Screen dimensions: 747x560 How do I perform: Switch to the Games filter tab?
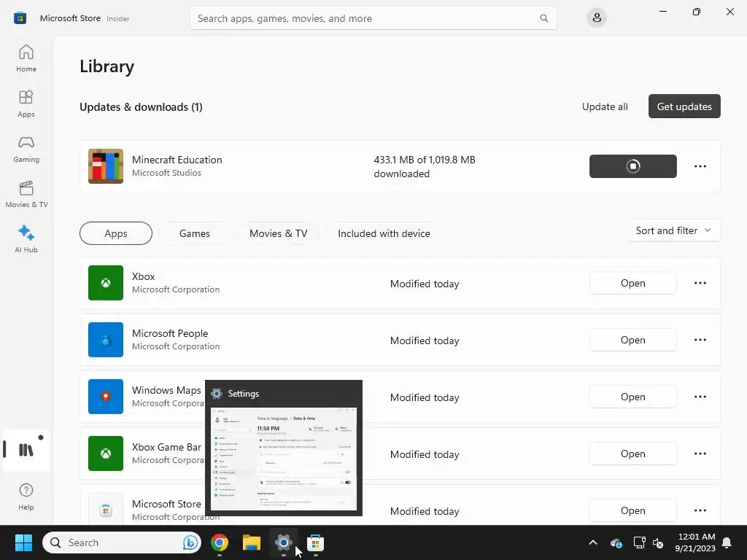coord(194,233)
